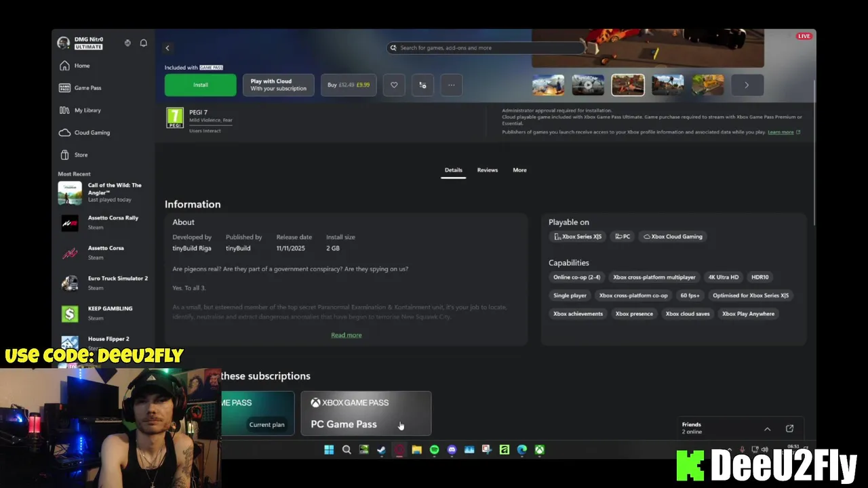Open Spotify from the taskbar
The height and width of the screenshot is (488, 868).
pyautogui.click(x=434, y=449)
